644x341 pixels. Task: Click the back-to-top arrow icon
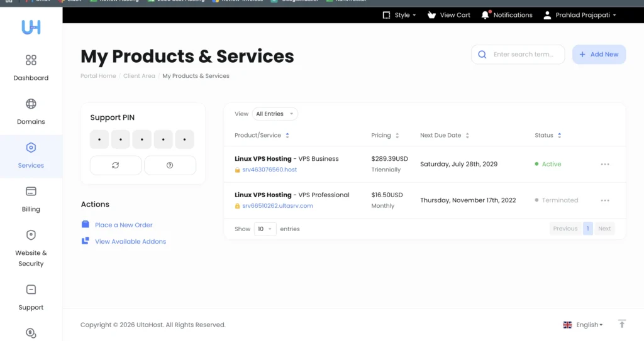622,324
